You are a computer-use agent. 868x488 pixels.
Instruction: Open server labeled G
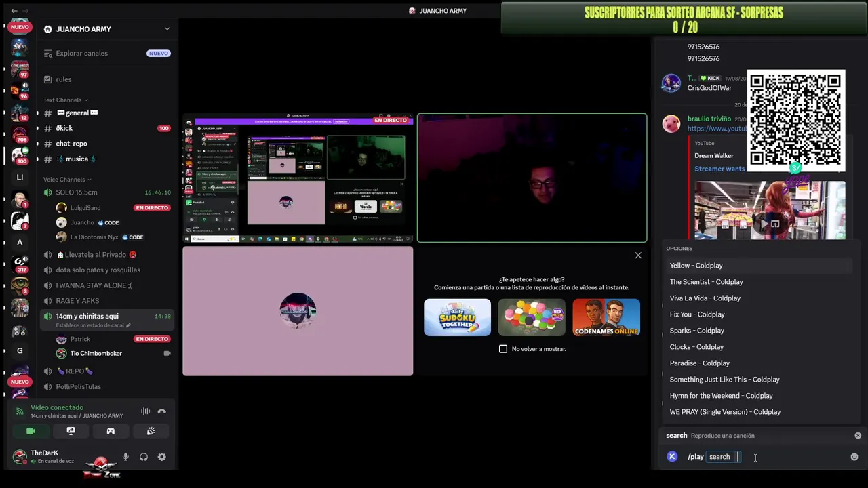[x=20, y=351]
